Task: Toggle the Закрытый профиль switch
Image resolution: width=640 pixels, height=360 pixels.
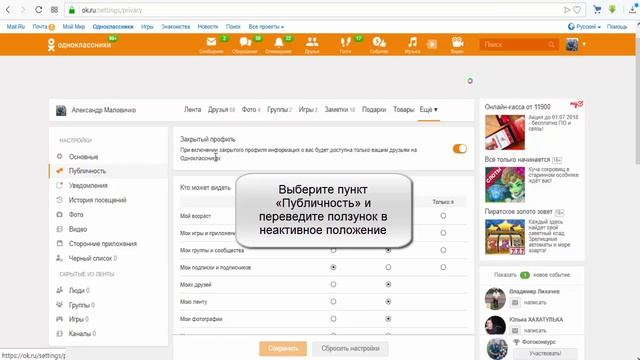Action: coord(460,149)
